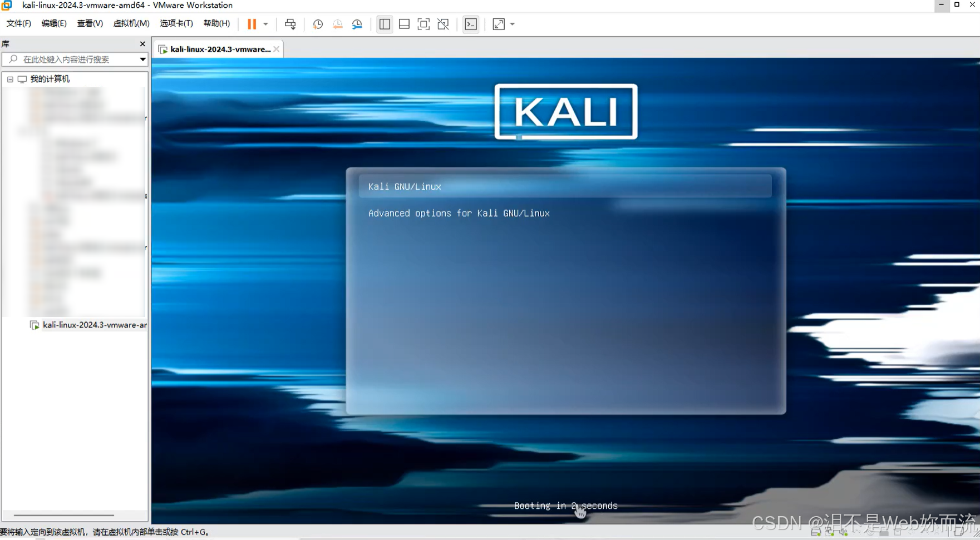The width and height of the screenshot is (980, 540).
Task: Toggle the library sidebar view icon
Action: click(385, 24)
